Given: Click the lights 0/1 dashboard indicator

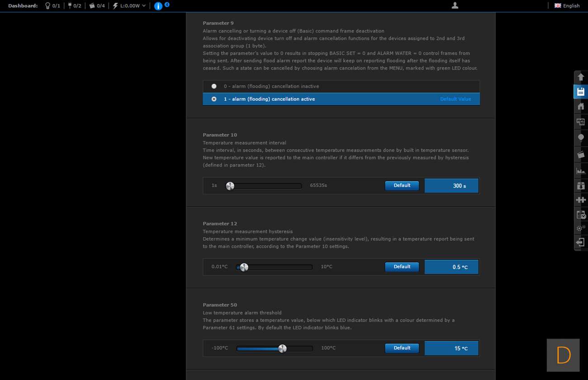Looking at the screenshot, I should coord(52,6).
